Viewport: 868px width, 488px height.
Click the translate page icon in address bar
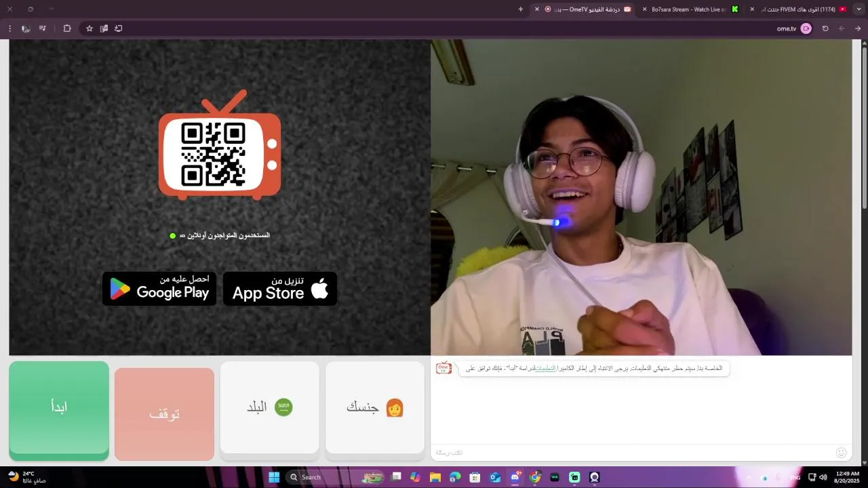104,28
